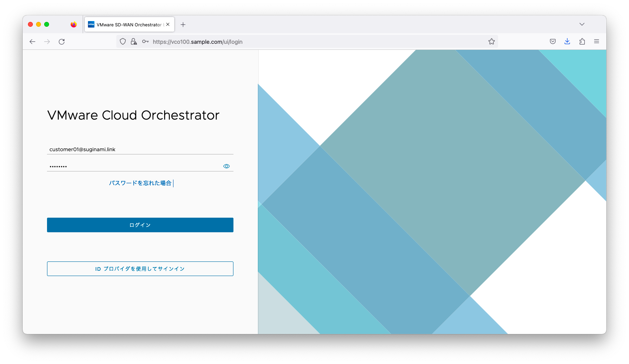Expand the list all tabs chevron
The image size is (629, 364).
pyautogui.click(x=582, y=24)
